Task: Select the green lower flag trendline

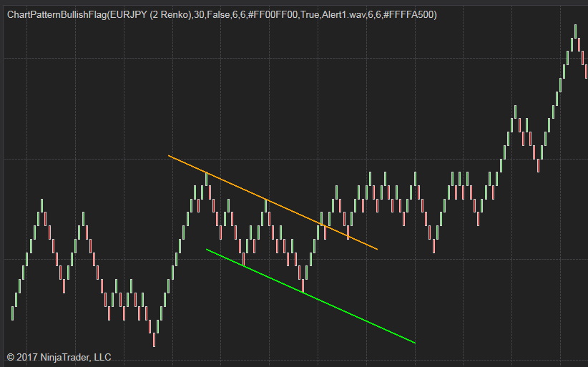Action: pos(311,296)
